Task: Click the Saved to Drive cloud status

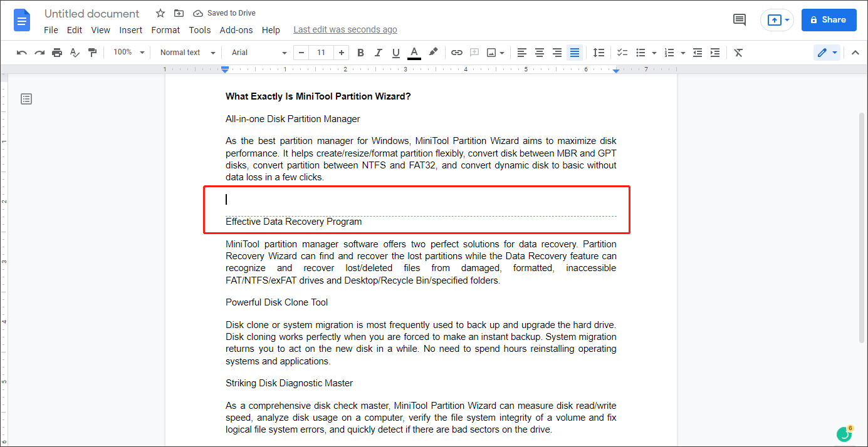Action: (224, 13)
